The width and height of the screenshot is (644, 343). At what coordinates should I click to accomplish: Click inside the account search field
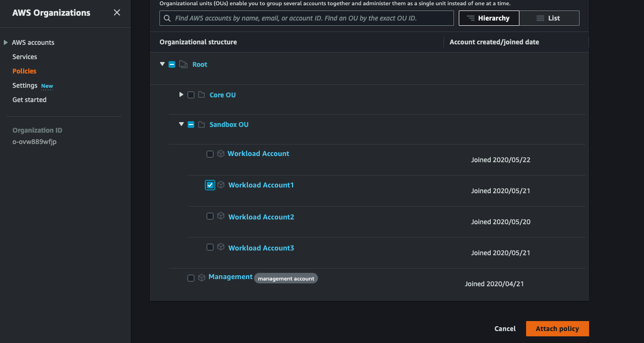pos(306,18)
